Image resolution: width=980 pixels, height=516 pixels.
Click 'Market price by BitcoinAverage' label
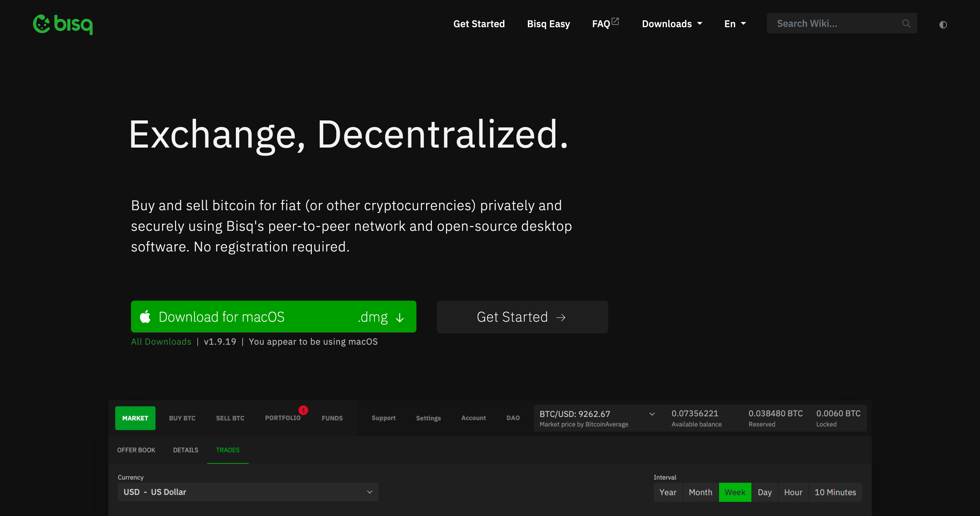click(x=584, y=424)
